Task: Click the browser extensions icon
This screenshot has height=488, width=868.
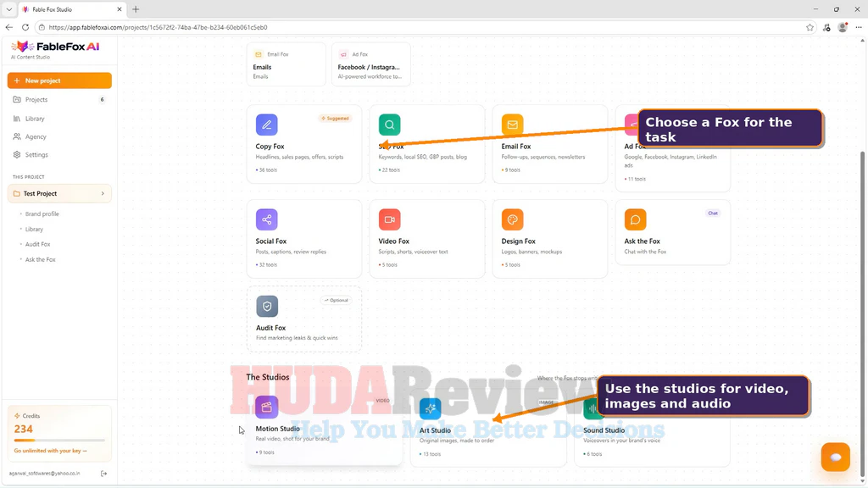Action: (826, 27)
